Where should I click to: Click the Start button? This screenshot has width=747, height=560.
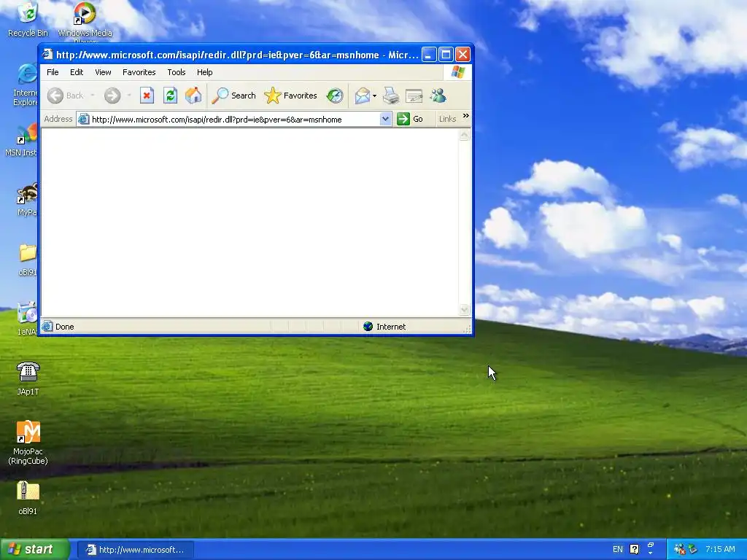pyautogui.click(x=35, y=550)
